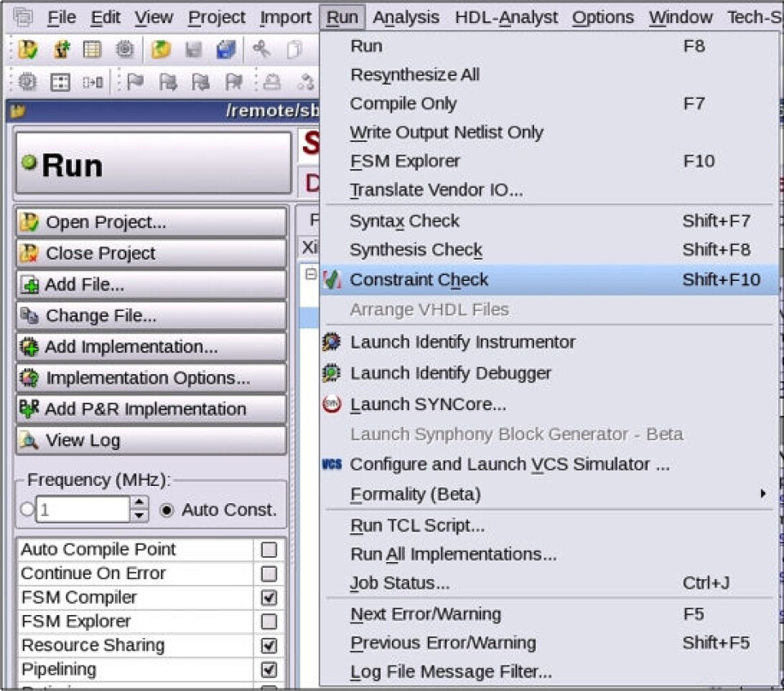Click the copy pages toolbar icon
The image size is (784, 691).
[x=294, y=50]
